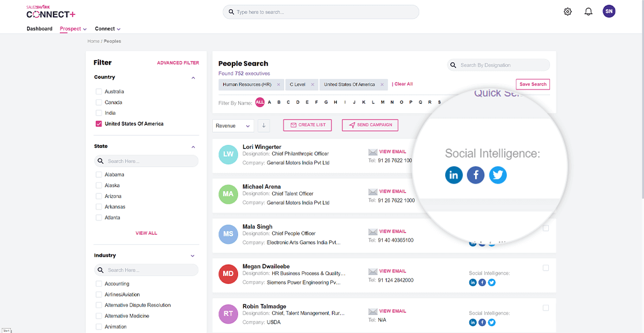
Task: Toggle the sort direction arrow button
Action: tap(263, 126)
